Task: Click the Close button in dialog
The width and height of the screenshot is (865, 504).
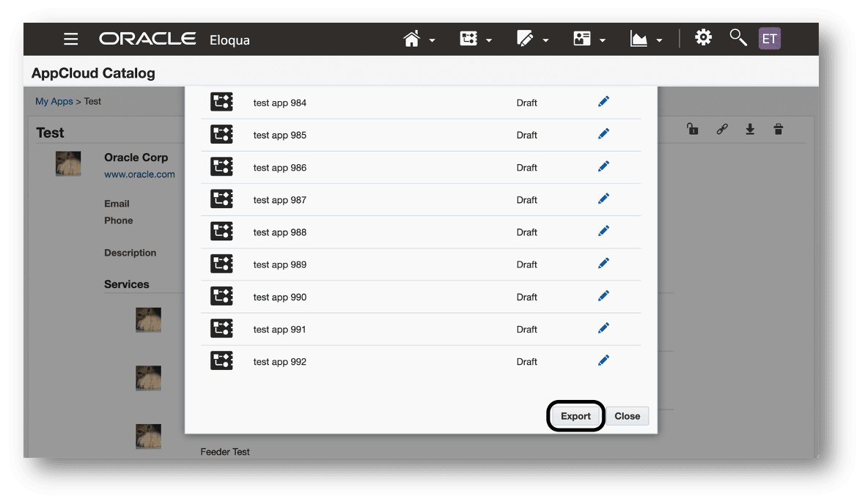Action: pyautogui.click(x=627, y=416)
